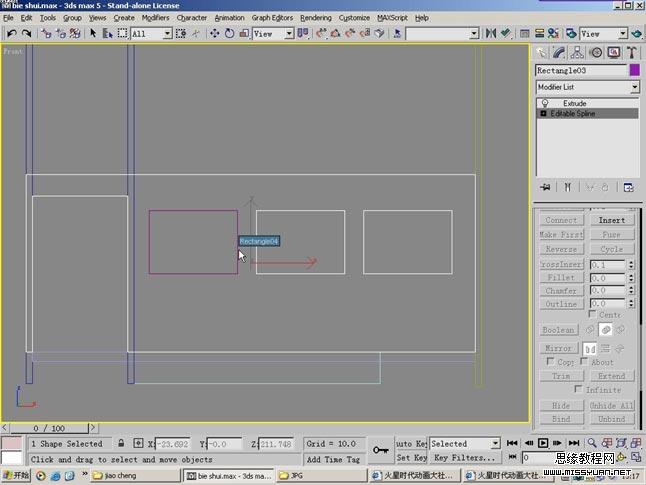Select the Boolean Subtraction mode icon
646x485 pixels.
[606, 330]
